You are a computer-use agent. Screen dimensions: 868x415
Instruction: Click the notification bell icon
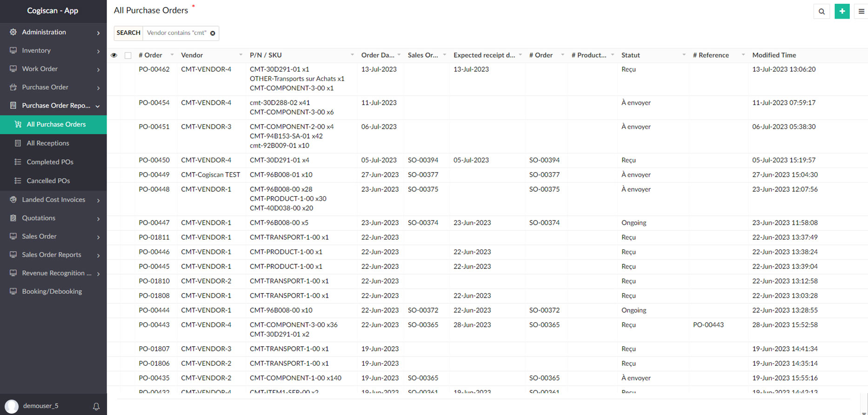[96, 406]
